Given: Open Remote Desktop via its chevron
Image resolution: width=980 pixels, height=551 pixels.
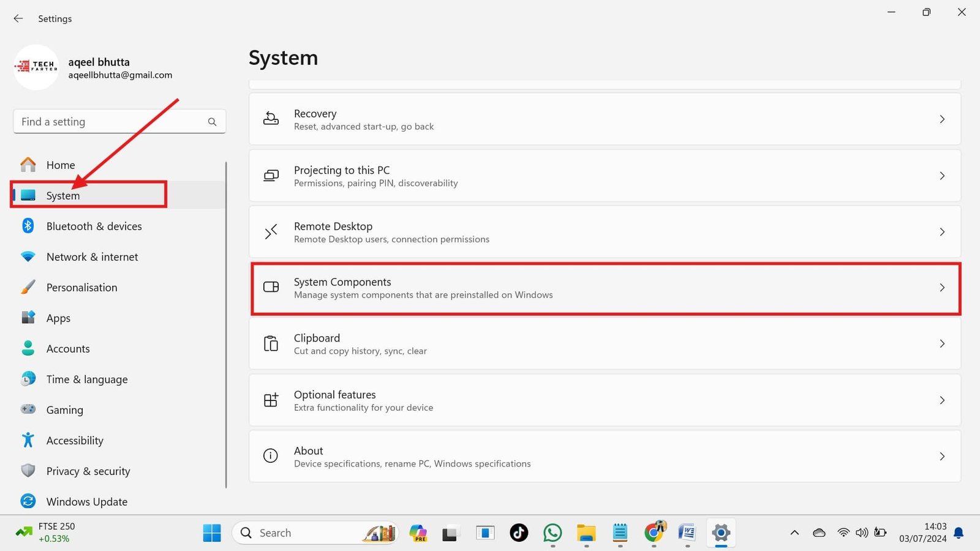Looking at the screenshot, I should pyautogui.click(x=942, y=232).
